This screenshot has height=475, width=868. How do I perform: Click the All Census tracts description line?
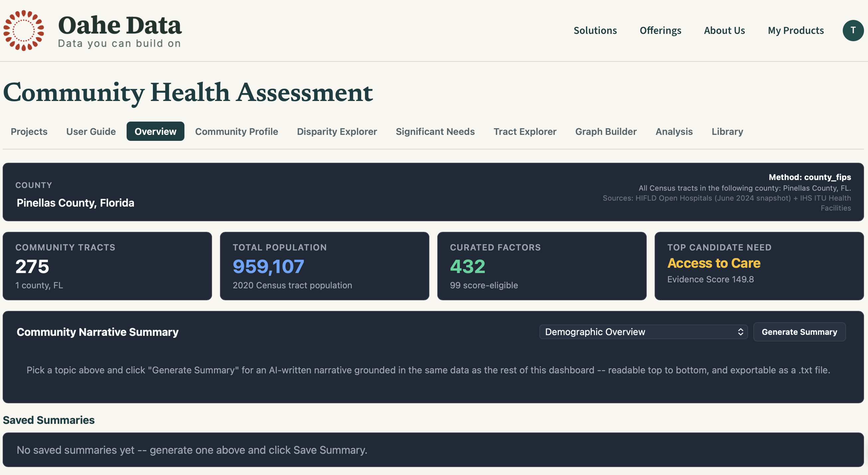744,188
